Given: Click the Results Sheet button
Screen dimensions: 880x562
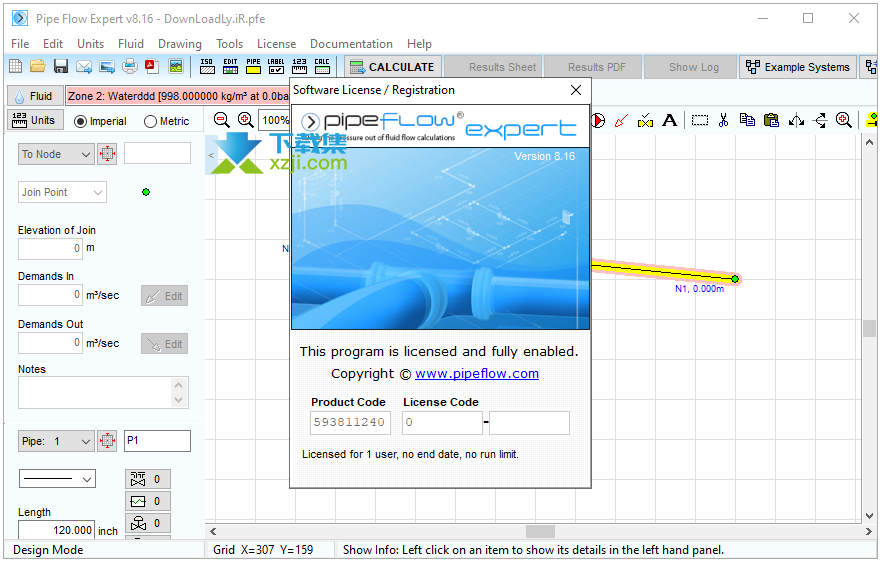Looking at the screenshot, I should click(494, 67).
